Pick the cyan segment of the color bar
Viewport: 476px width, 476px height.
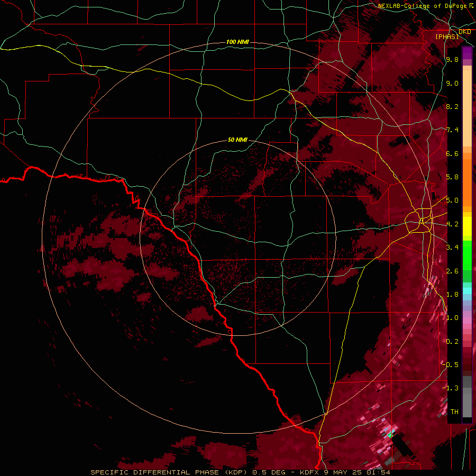tap(467, 291)
